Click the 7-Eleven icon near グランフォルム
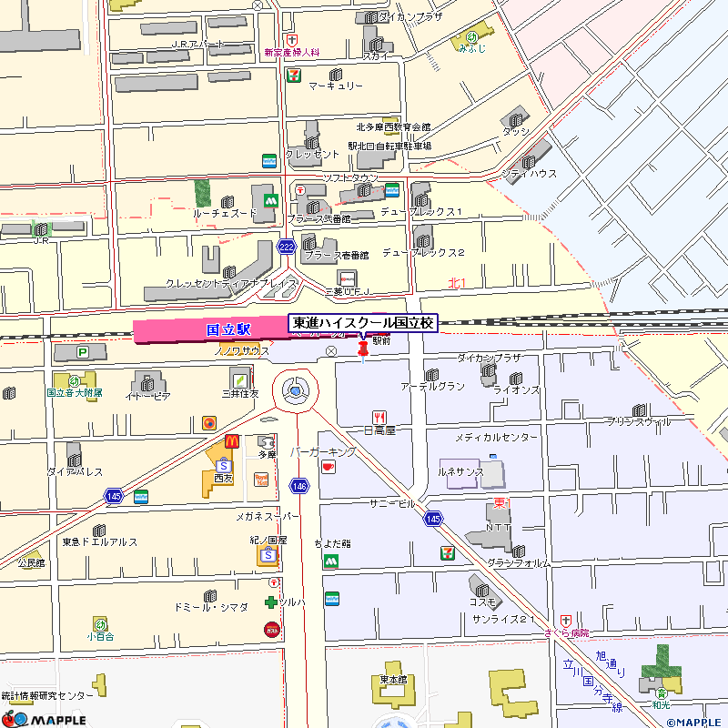 pos(447,551)
